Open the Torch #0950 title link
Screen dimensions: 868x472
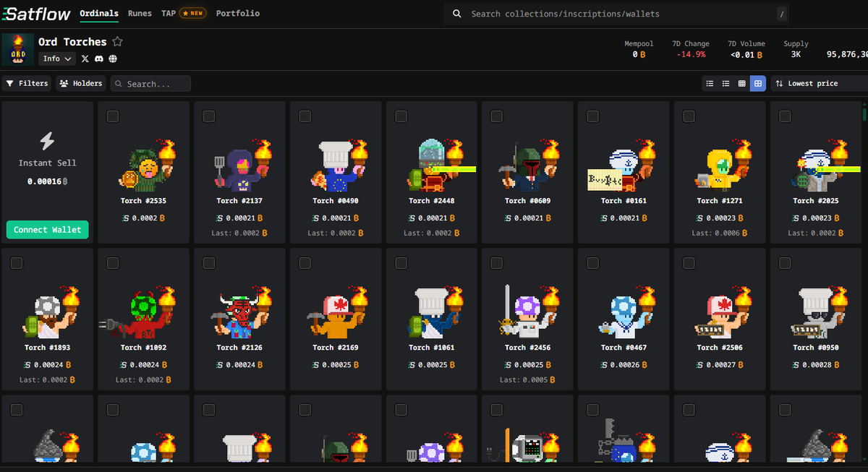click(x=816, y=348)
